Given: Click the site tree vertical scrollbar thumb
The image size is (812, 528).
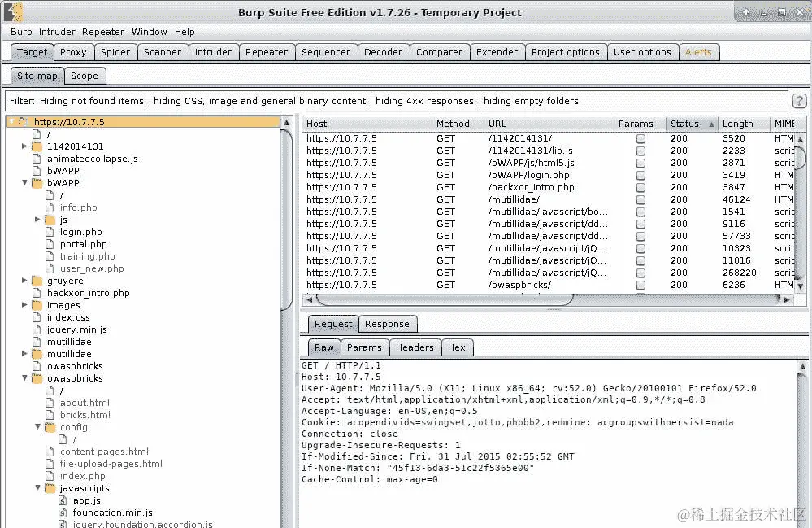Looking at the screenshot, I should coord(286,220).
